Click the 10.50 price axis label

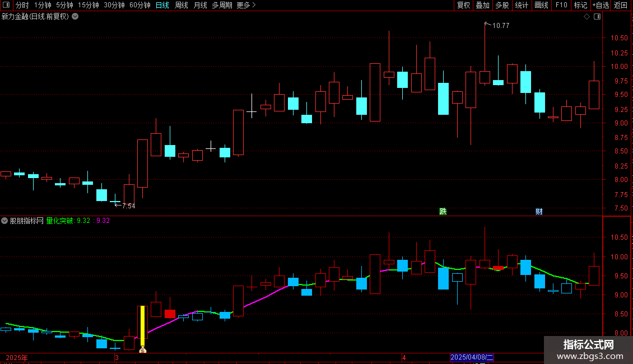[619, 38]
